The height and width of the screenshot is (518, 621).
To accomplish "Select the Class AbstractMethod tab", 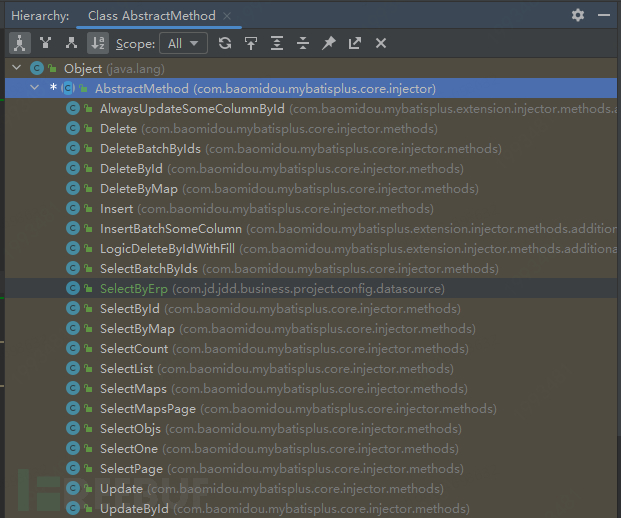I will (150, 16).
